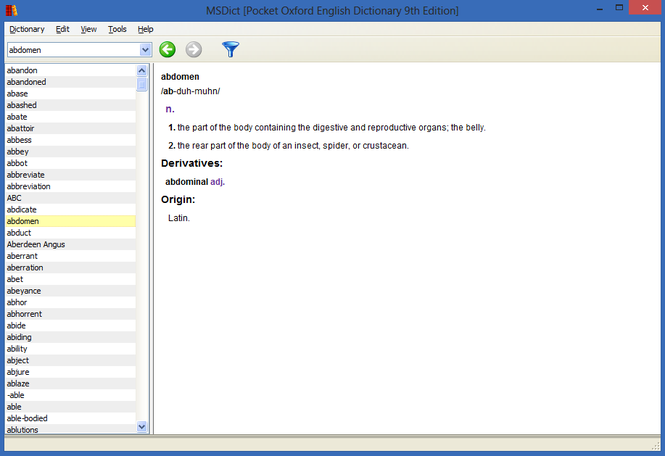This screenshot has height=456, width=665.
Task: Open the Tools menu
Action: point(117,29)
